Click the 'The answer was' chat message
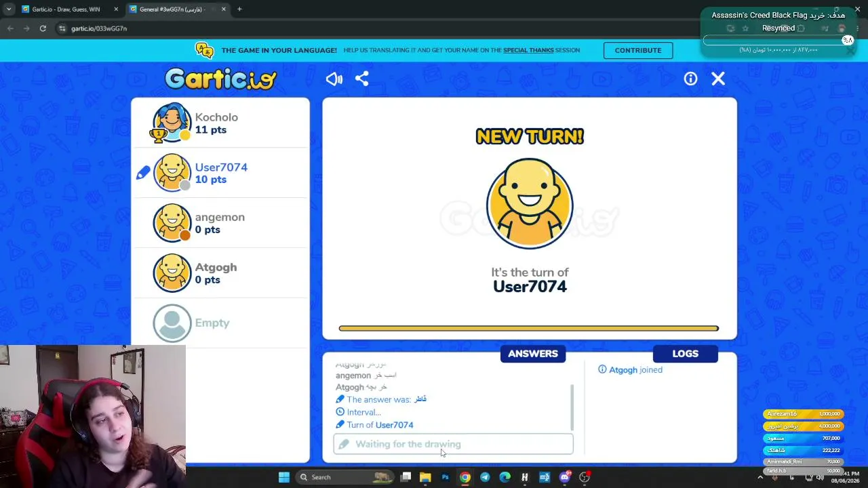This screenshot has height=488, width=868. (x=381, y=399)
